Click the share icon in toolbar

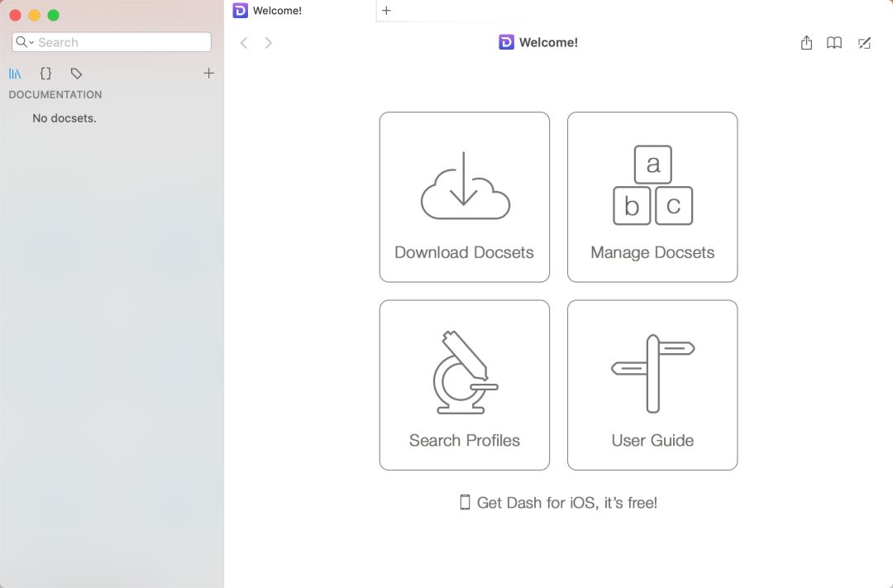tap(806, 43)
